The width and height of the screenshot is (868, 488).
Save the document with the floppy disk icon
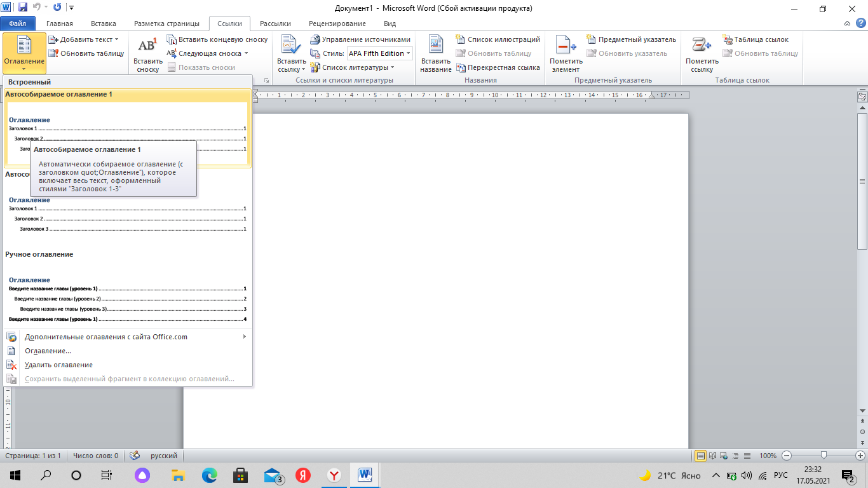23,8
